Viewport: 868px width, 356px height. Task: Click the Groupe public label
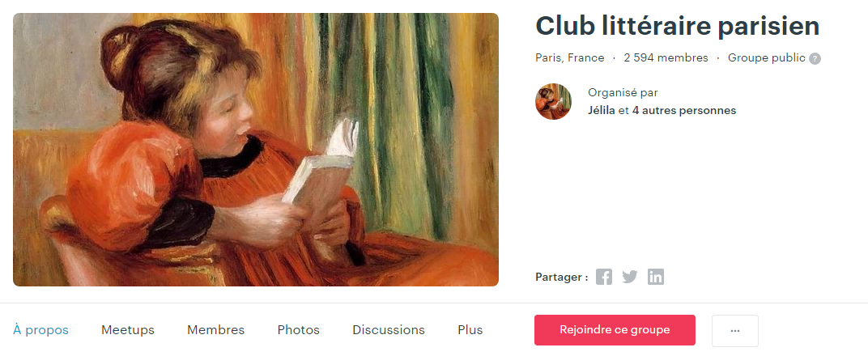coord(766,58)
